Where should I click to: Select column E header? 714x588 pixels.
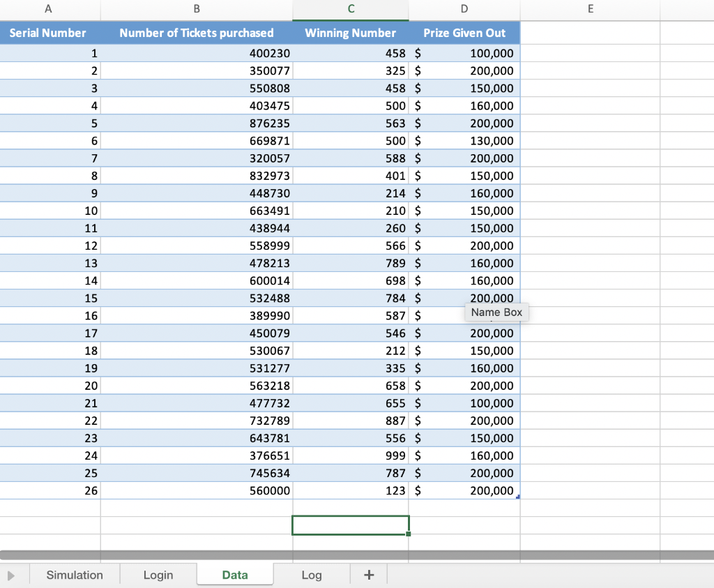pyautogui.click(x=590, y=9)
